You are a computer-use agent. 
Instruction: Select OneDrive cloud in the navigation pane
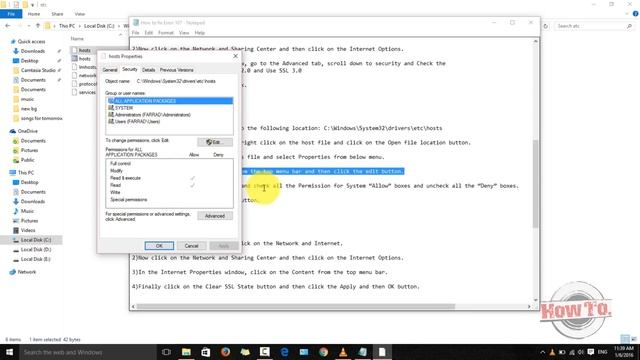click(13, 131)
